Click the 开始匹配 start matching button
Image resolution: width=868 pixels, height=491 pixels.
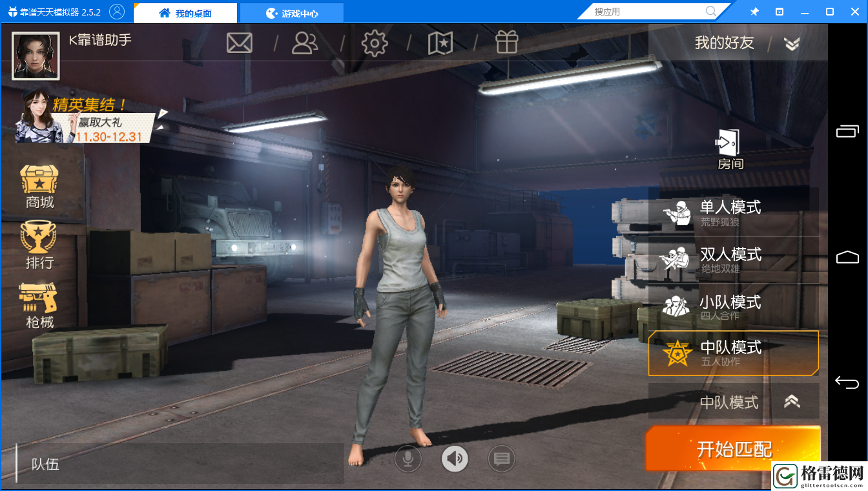(734, 448)
